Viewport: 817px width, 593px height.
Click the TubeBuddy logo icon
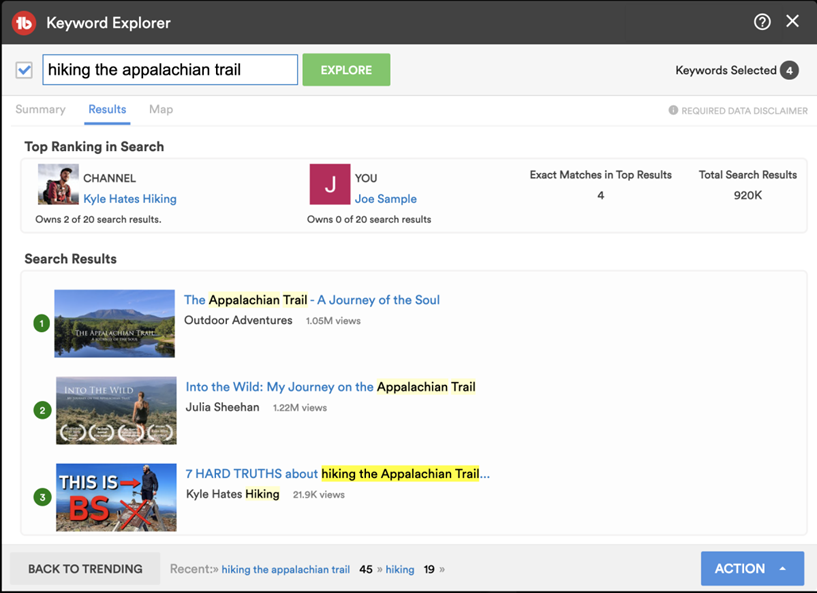pyautogui.click(x=24, y=21)
